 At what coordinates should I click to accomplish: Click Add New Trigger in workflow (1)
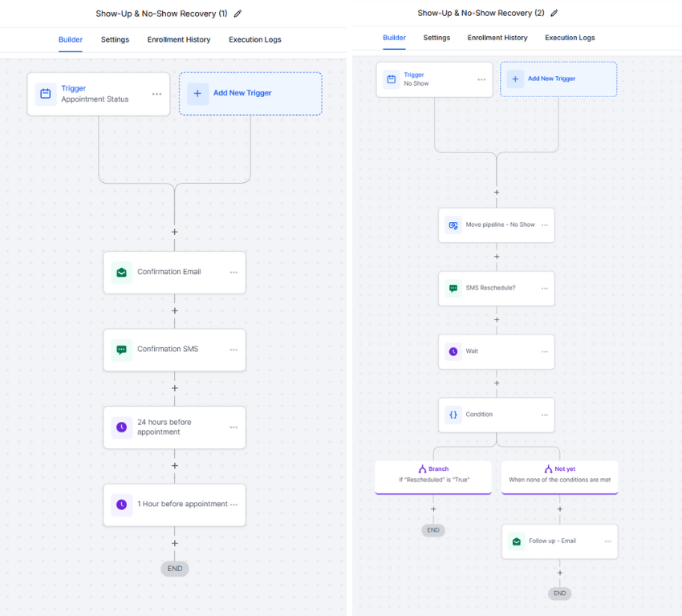(250, 94)
